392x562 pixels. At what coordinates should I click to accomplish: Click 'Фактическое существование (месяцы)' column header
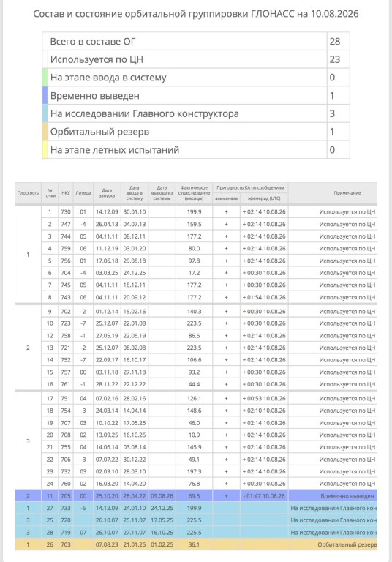tap(194, 193)
